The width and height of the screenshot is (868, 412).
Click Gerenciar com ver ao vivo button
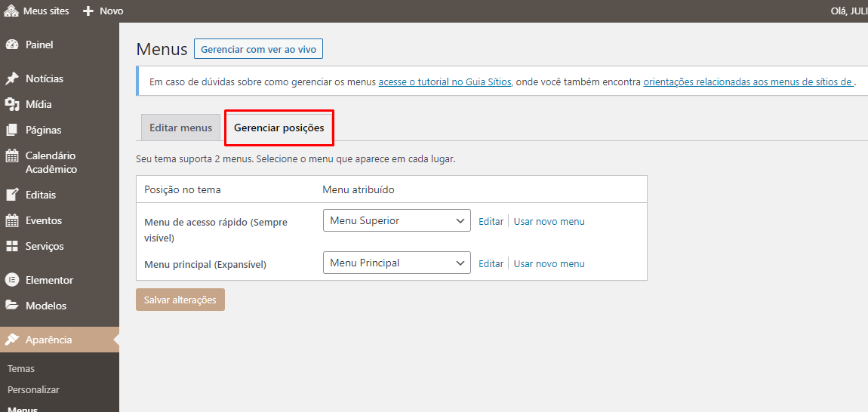tap(258, 49)
